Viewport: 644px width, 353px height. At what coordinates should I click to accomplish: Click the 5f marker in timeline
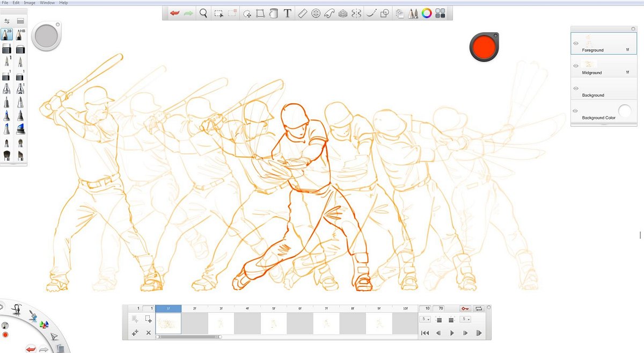pos(274,309)
